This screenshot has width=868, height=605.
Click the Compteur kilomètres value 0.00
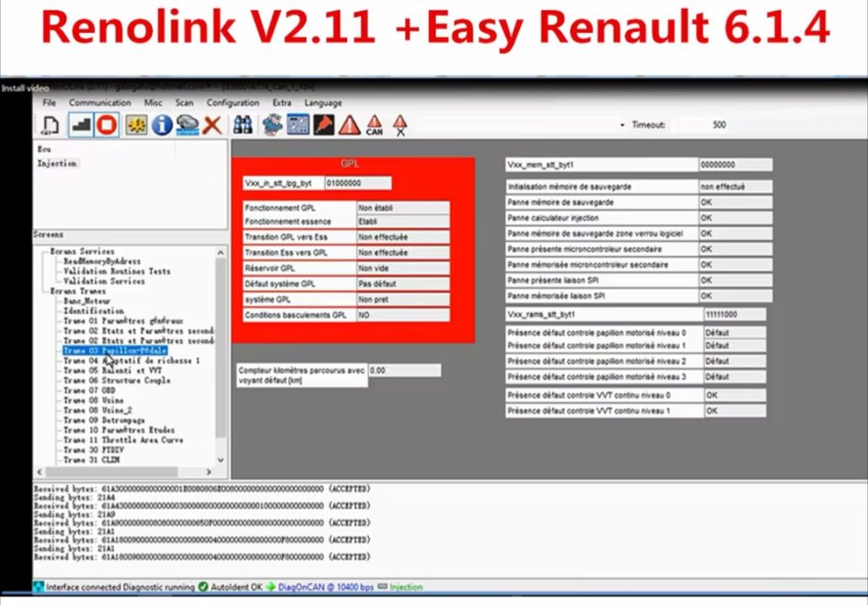pyautogui.click(x=404, y=371)
